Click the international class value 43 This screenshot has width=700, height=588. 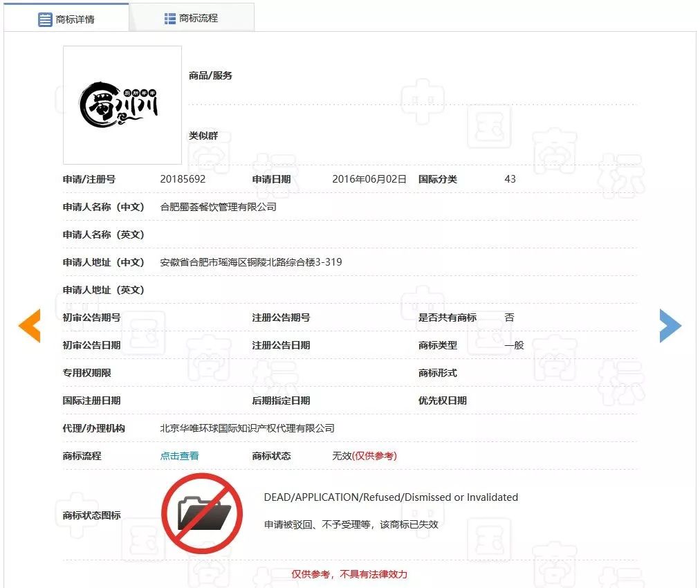pyautogui.click(x=510, y=179)
